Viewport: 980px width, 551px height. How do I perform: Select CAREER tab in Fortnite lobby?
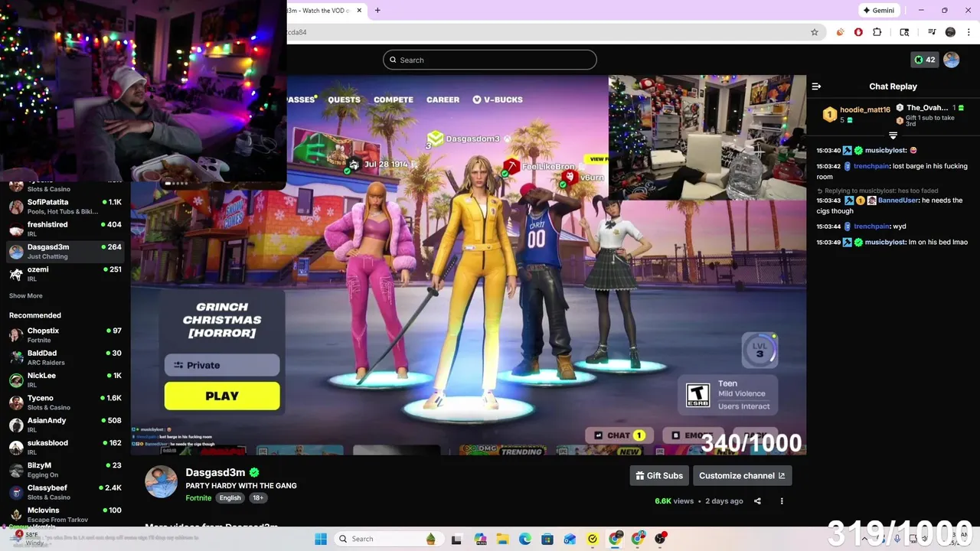pos(443,99)
